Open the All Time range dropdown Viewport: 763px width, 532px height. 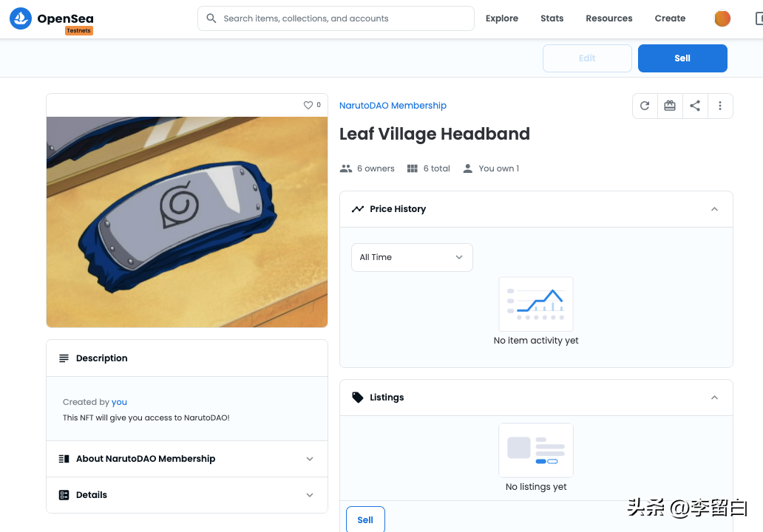pos(411,257)
